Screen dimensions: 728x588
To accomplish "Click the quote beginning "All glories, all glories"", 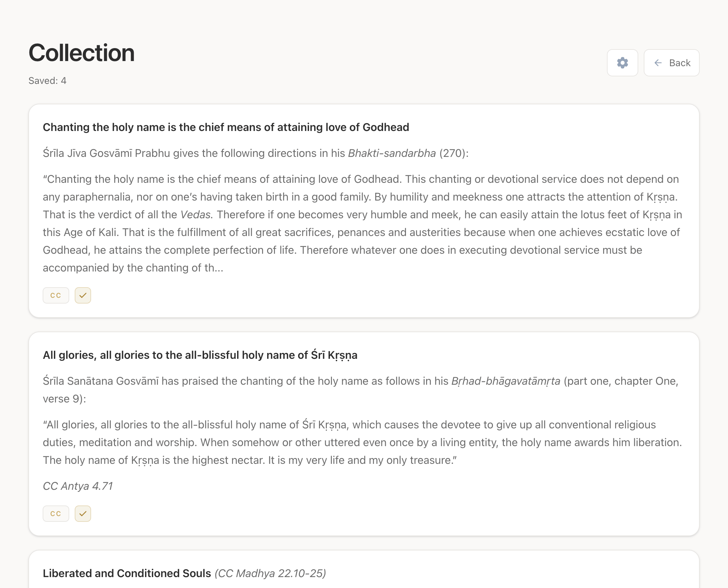I will pos(362,442).
